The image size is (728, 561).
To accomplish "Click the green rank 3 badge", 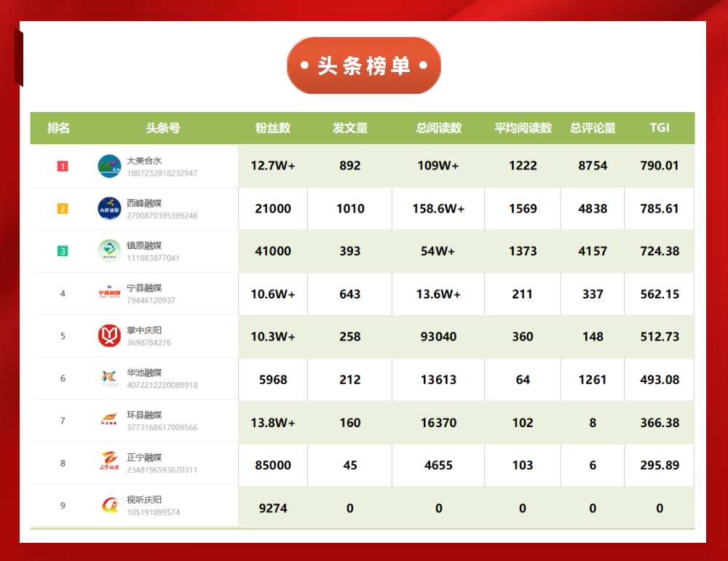I will tap(63, 251).
